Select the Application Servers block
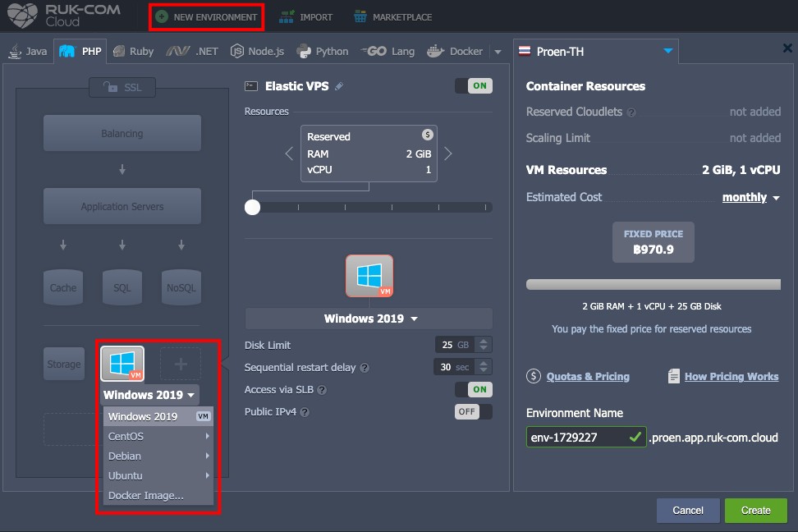Image resolution: width=798 pixels, height=532 pixels. [122, 207]
